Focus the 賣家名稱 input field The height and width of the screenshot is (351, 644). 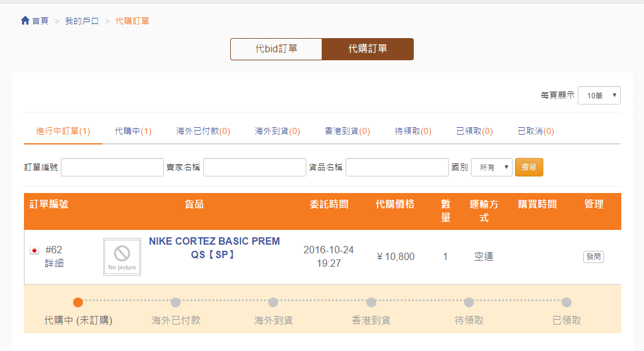(255, 167)
